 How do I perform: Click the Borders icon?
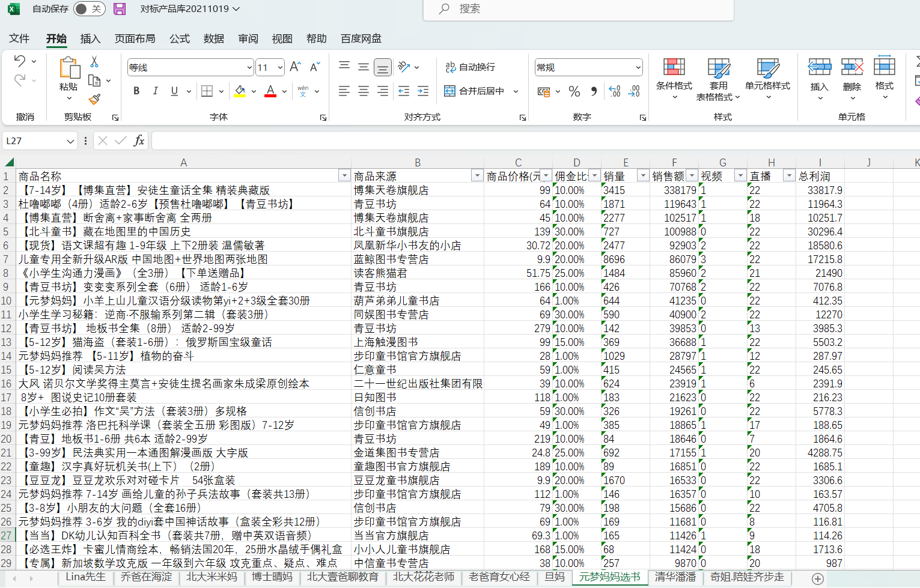207,91
